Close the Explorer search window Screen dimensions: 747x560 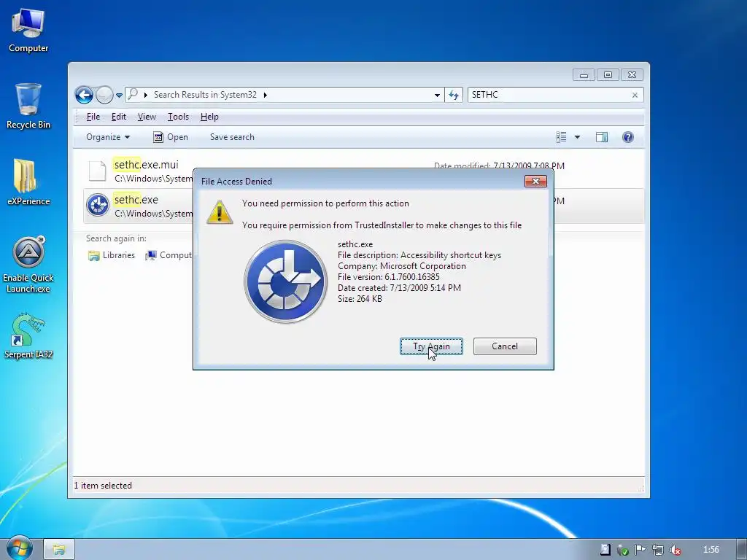pos(632,75)
